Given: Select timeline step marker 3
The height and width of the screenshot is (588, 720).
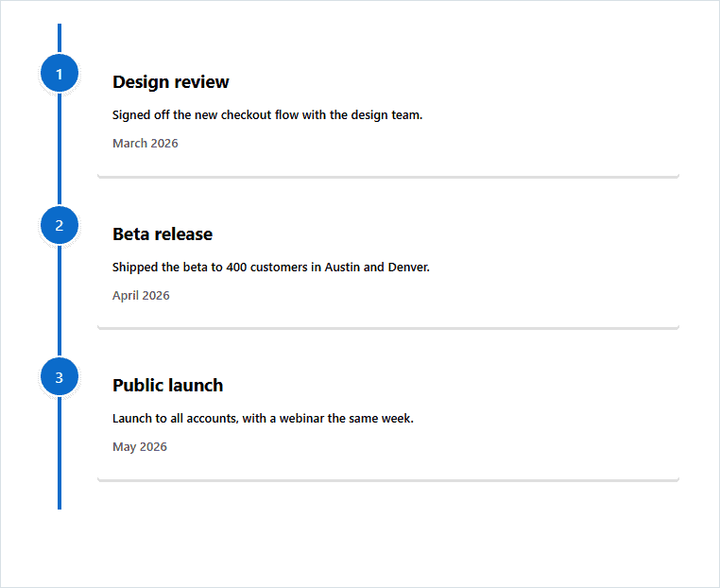Looking at the screenshot, I should click(x=60, y=377).
